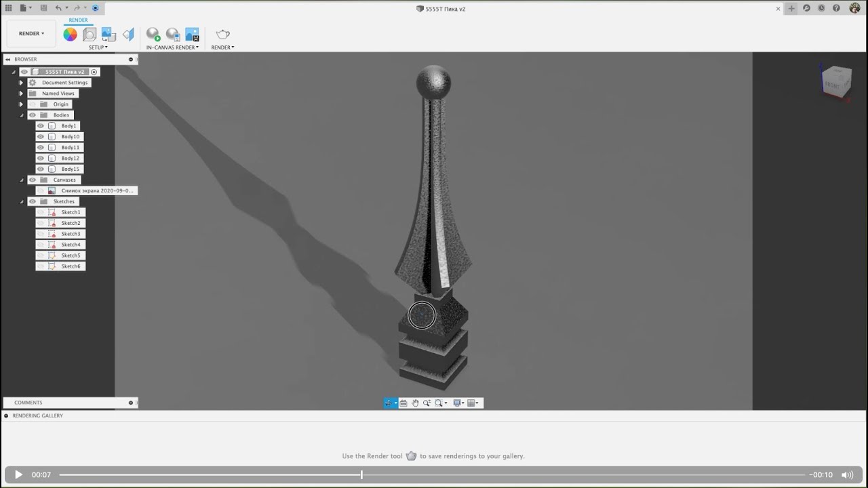This screenshot has height=488, width=868.
Task: Mute the video volume
Action: (847, 474)
